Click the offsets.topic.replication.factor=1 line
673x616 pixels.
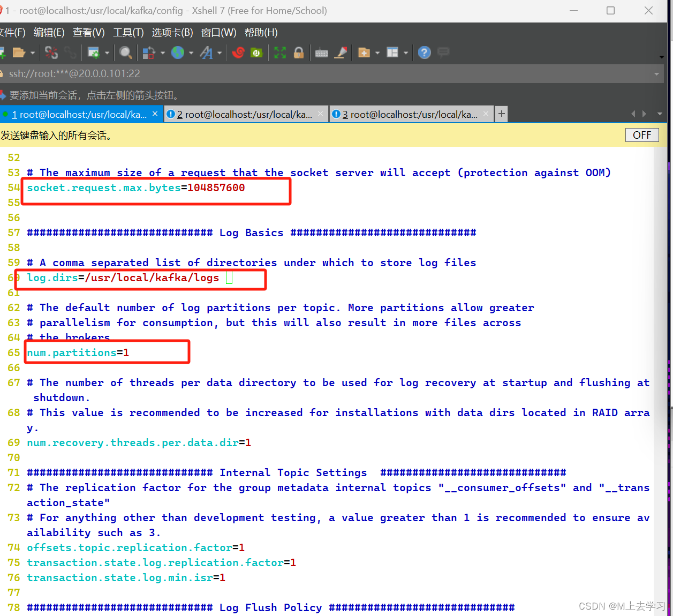[136, 547]
